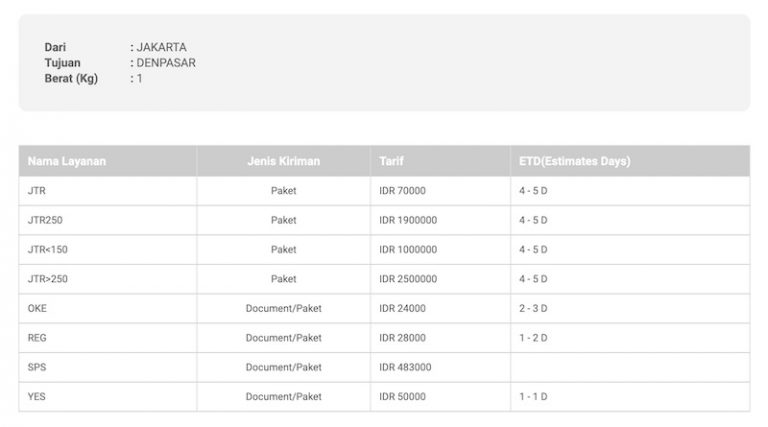Screen dimensions: 768x427
Task: Click the destination value DENPASAR
Action: (x=166, y=62)
